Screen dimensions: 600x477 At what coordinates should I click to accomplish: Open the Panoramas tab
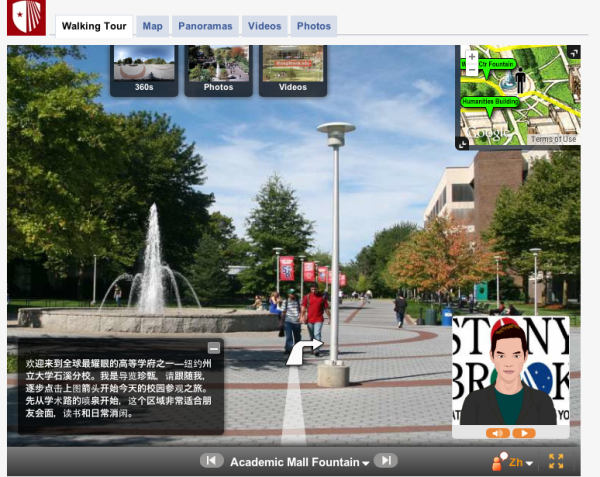pos(205,26)
